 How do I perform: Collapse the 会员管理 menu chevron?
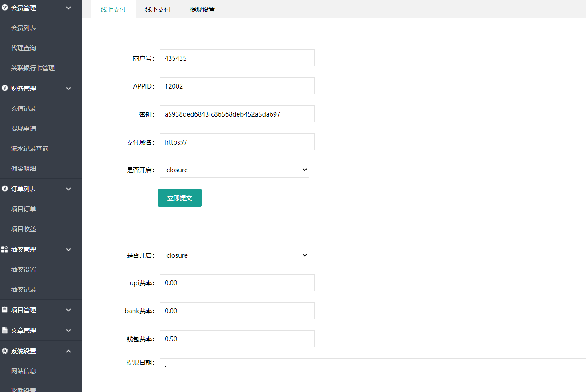tap(69, 8)
